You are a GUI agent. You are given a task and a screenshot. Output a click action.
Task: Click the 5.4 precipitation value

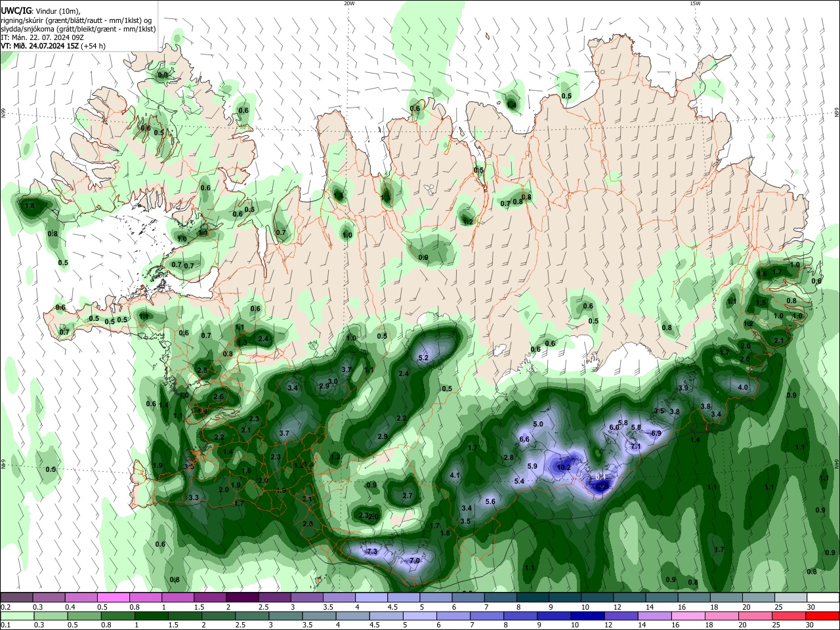click(x=519, y=481)
